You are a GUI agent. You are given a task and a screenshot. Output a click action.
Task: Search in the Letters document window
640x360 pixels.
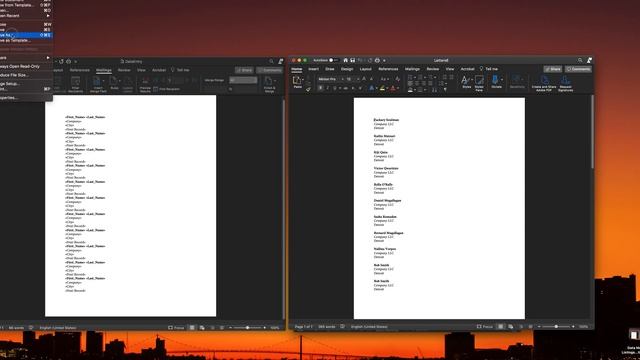coord(580,60)
